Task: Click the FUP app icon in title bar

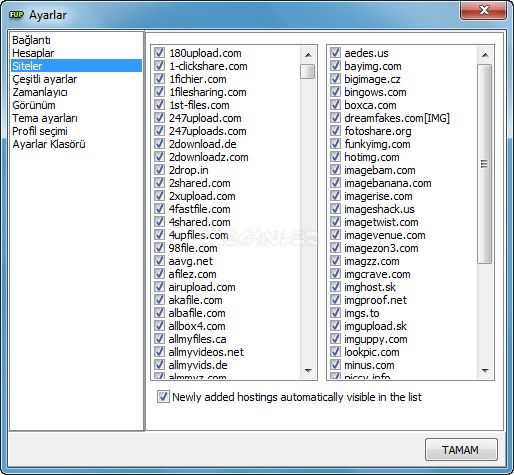Action: [16, 15]
